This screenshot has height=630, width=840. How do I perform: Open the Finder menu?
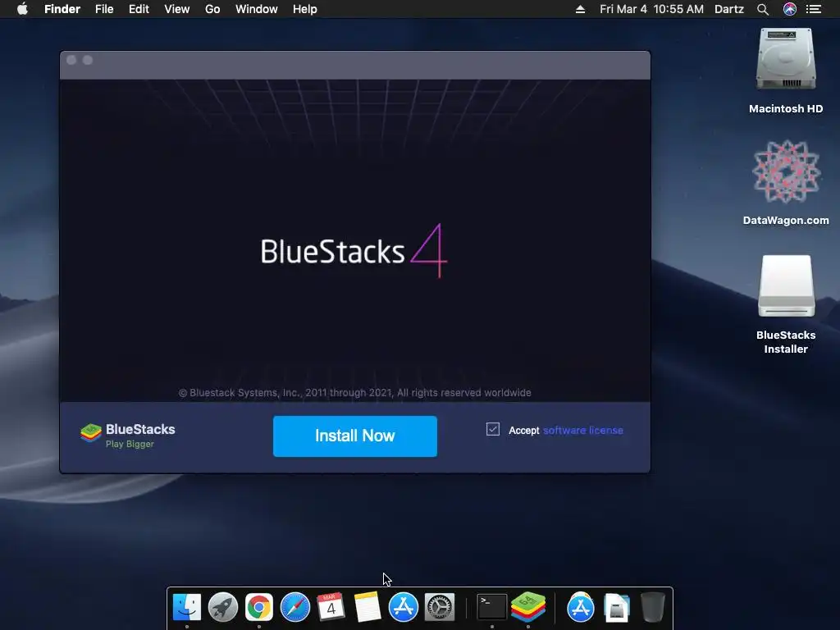[62, 9]
